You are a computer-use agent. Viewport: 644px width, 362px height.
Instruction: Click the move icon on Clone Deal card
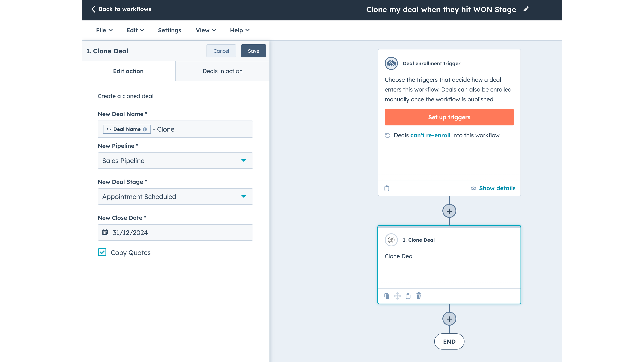pos(397,296)
